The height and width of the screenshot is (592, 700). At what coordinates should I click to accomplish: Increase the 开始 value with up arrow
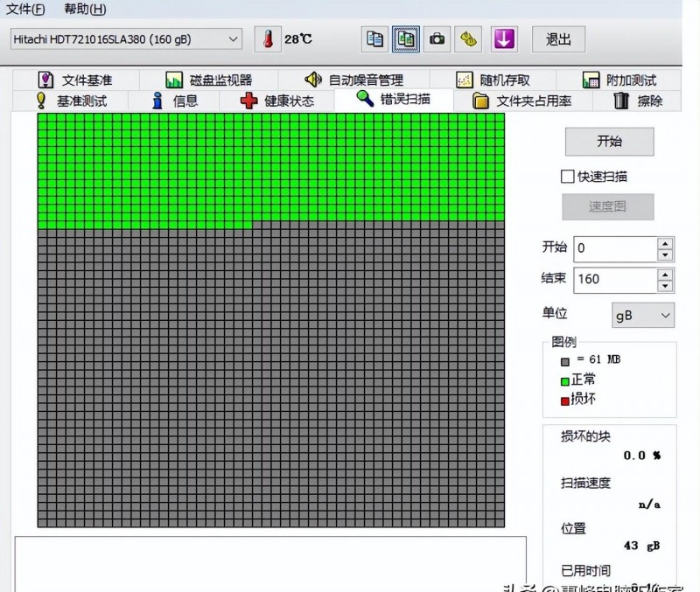tap(665, 243)
